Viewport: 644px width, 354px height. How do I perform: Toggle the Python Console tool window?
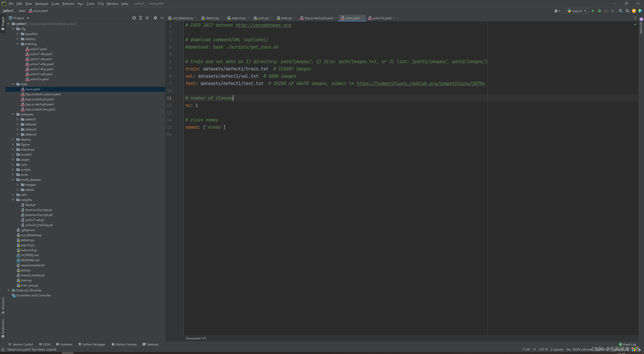coord(124,344)
